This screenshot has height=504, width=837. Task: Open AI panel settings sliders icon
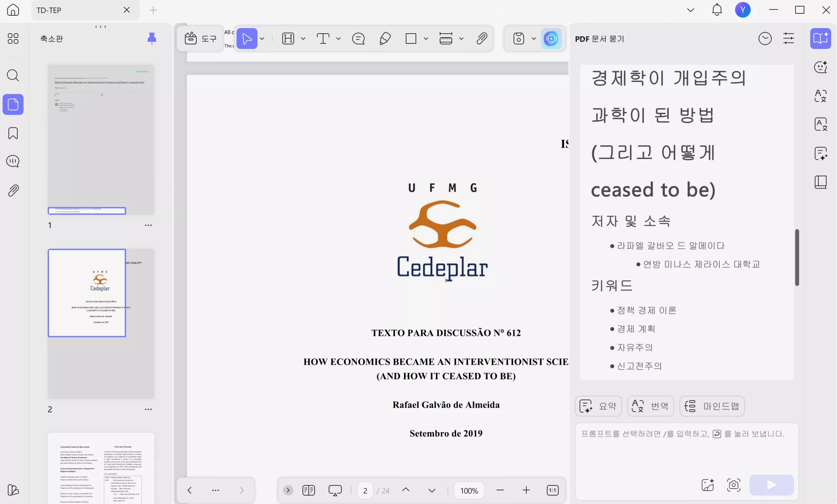click(788, 38)
